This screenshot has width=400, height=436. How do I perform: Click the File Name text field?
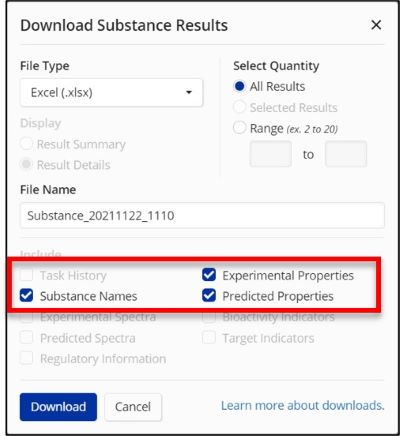point(202,216)
